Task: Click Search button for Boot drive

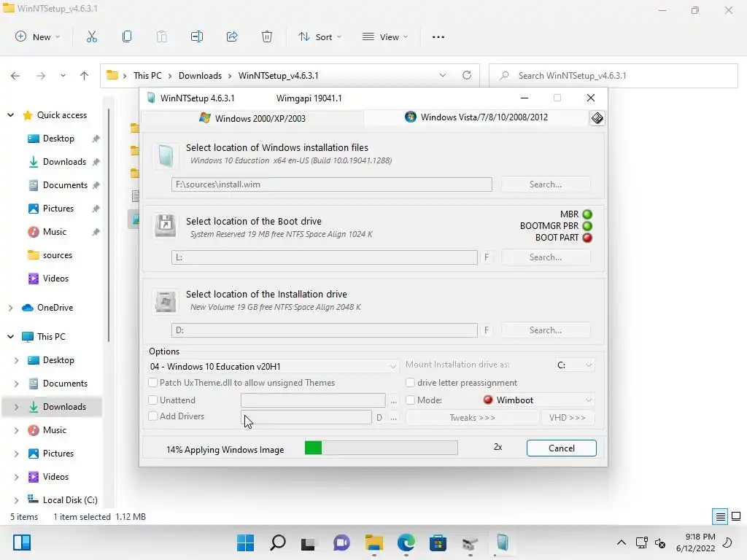Action: [546, 257]
